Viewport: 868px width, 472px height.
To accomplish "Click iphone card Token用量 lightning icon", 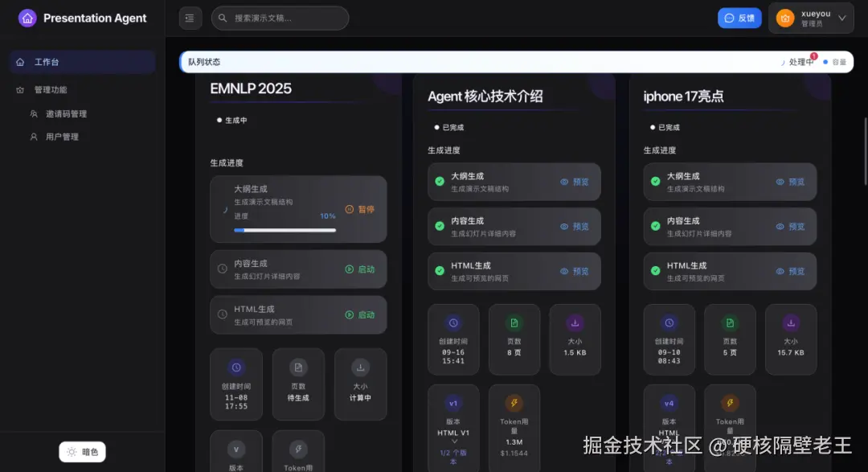I will (x=730, y=404).
